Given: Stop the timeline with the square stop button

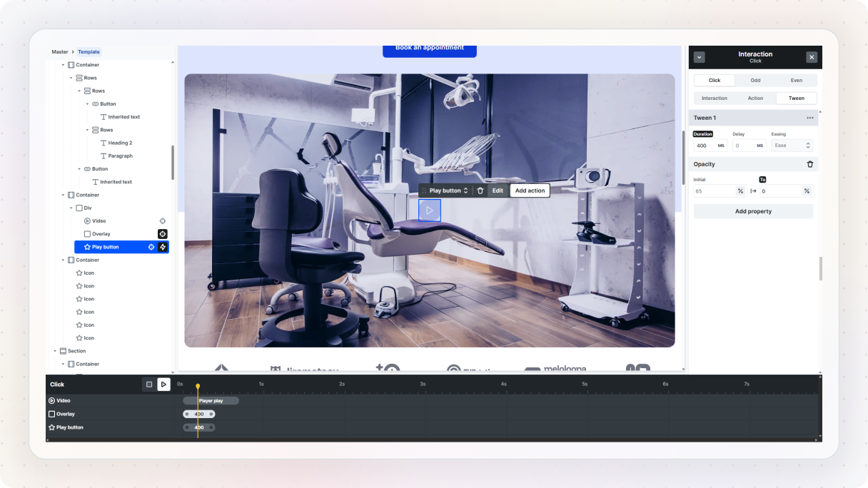Looking at the screenshot, I should coord(149,385).
